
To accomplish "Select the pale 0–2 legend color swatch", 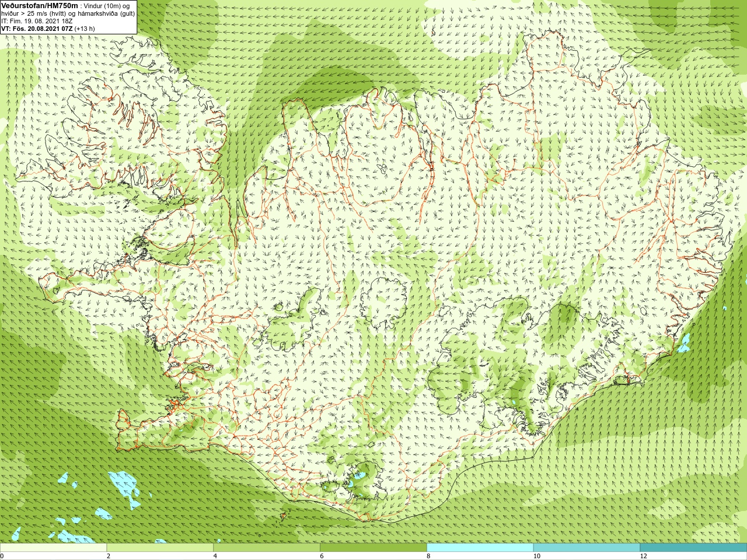I will click(x=53, y=548).
